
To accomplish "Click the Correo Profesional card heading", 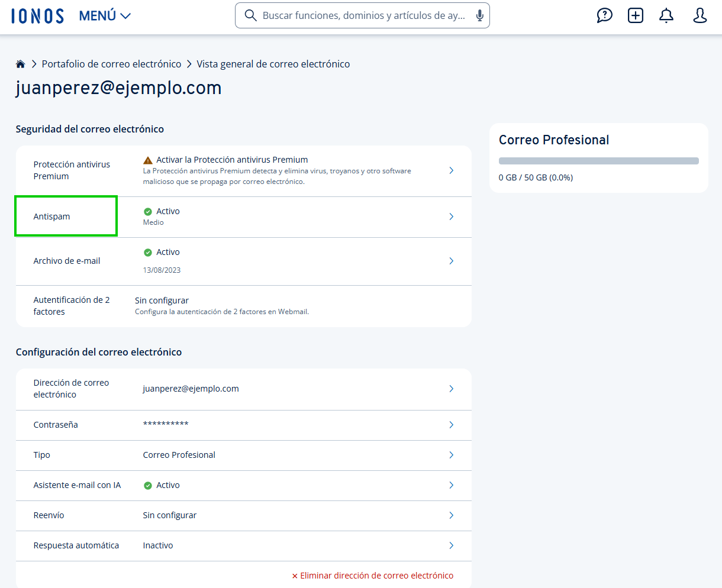I will pos(554,140).
